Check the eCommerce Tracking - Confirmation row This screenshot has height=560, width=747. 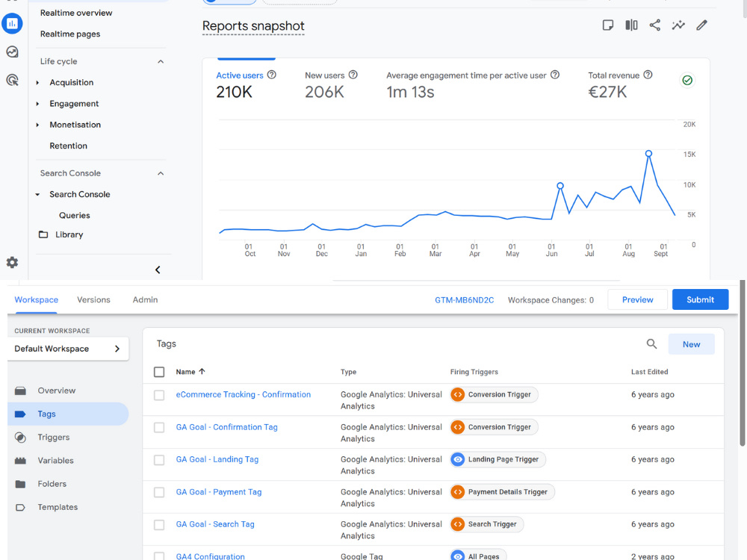[x=159, y=395]
